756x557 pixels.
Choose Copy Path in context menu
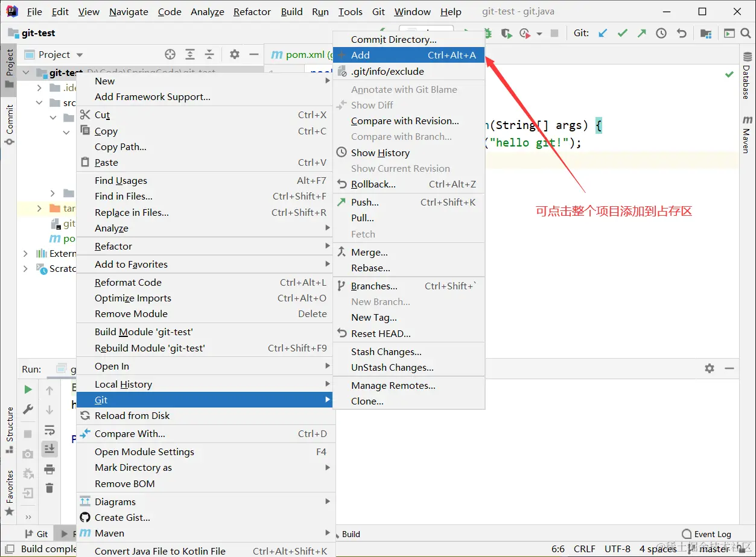point(205,146)
